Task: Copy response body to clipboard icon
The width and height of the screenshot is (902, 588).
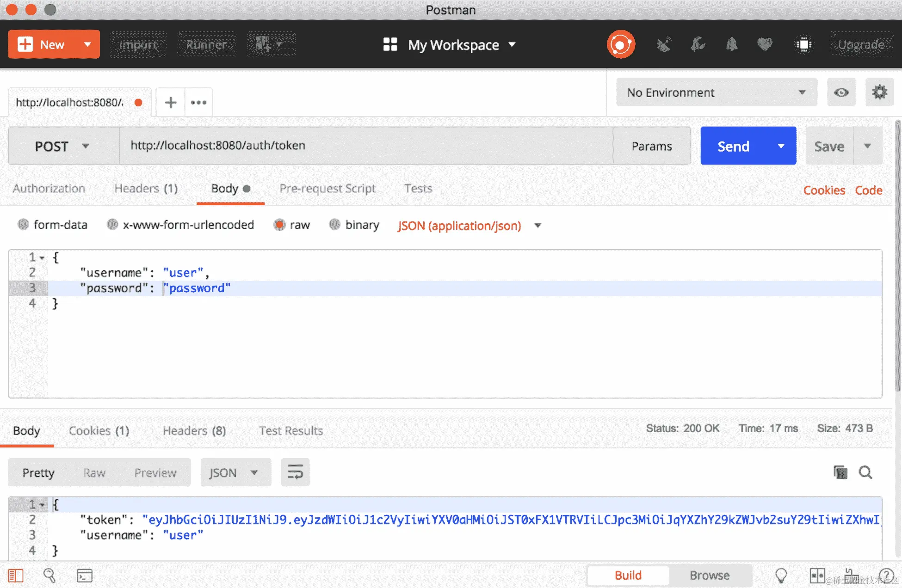Action: pyautogui.click(x=840, y=472)
